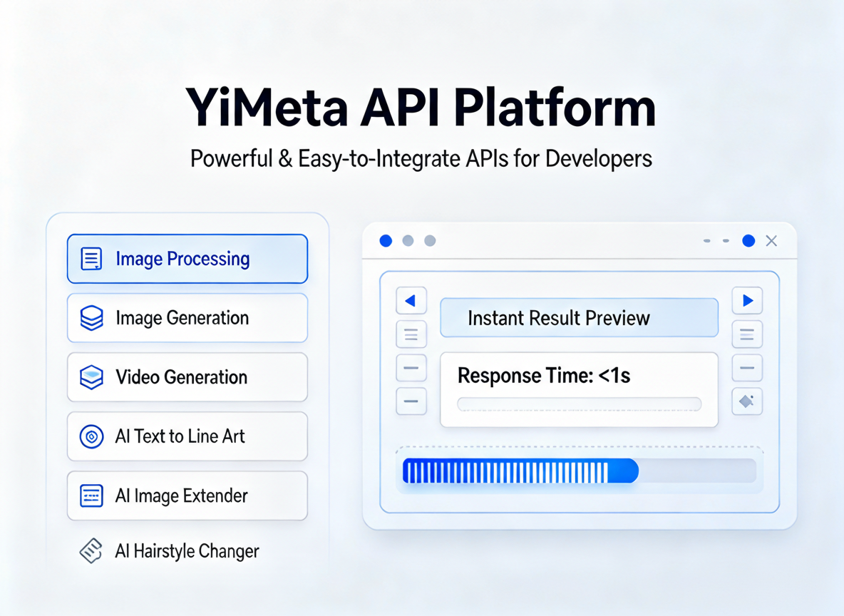Collapse using the minus button in right column
Viewport: 844px width, 616px height.
point(747,368)
